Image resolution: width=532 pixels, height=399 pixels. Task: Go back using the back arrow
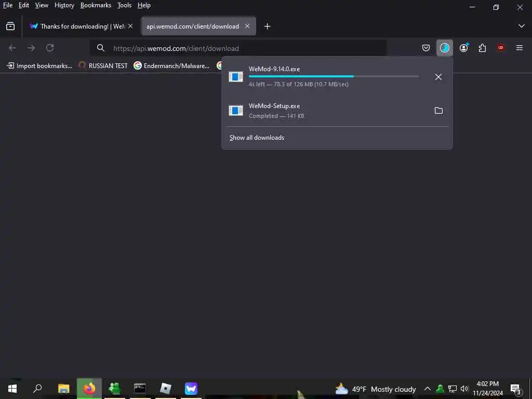click(x=12, y=48)
